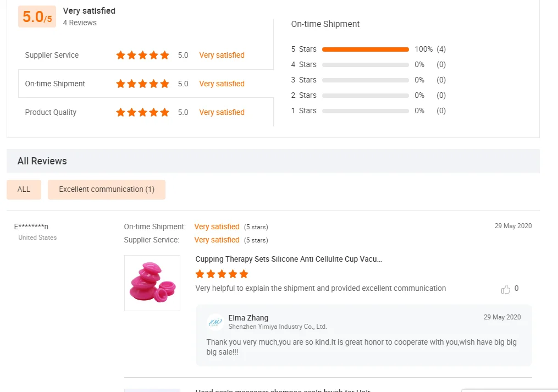Open the Cupping Therapy Sets product link
The height and width of the screenshot is (392, 558).
point(289,259)
